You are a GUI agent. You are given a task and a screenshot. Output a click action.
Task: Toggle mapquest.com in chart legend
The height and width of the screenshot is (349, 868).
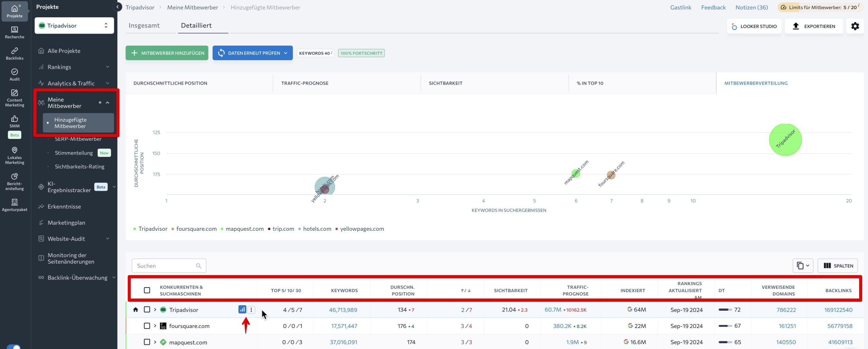click(x=242, y=229)
